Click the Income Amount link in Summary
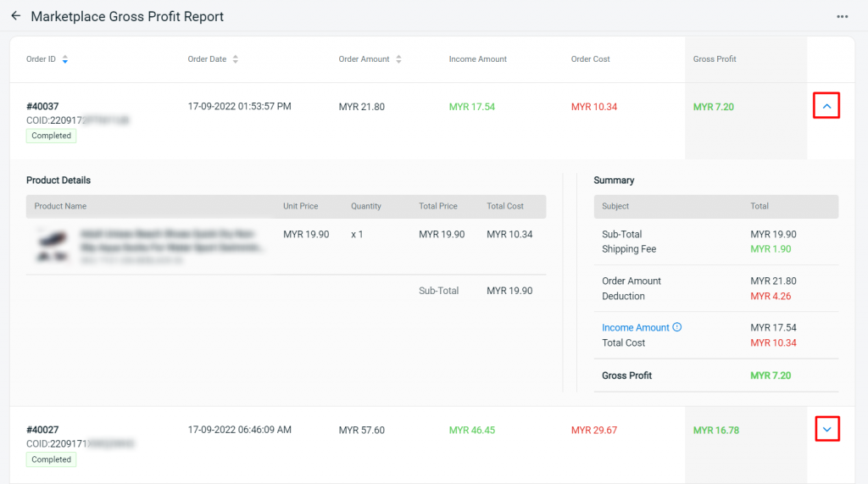The height and width of the screenshot is (484, 868). click(x=635, y=328)
